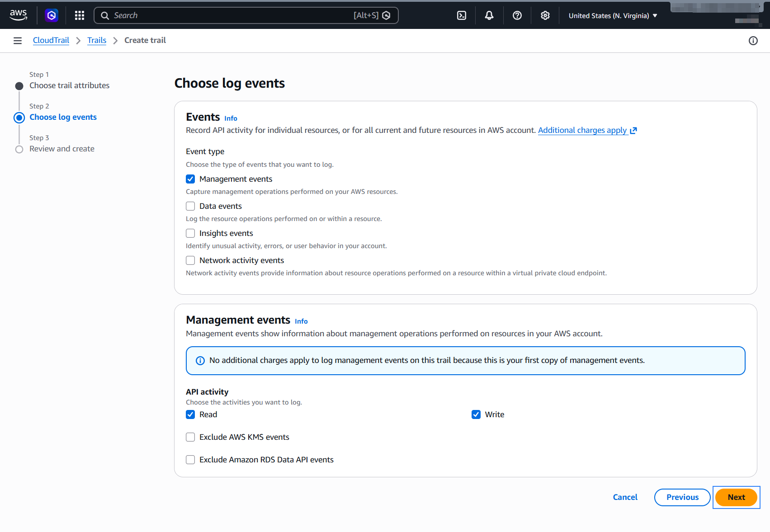Click the search magnifier icon

coord(105,15)
